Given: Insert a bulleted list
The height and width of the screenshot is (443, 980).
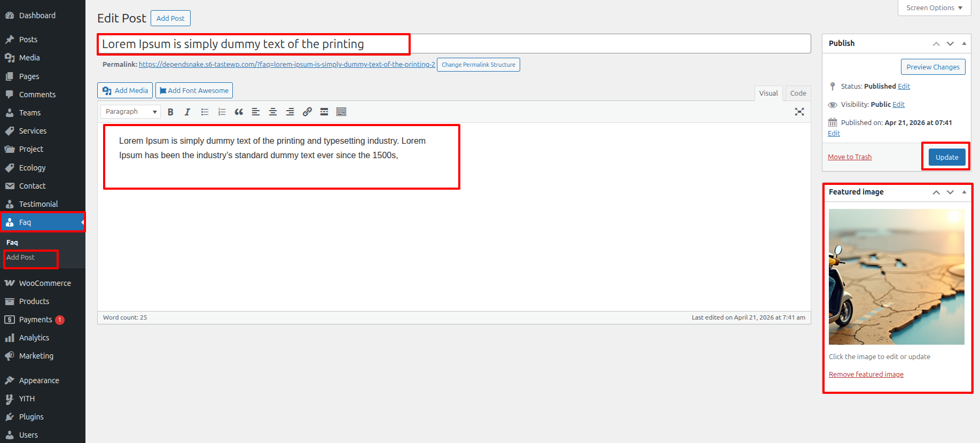Looking at the screenshot, I should 205,112.
